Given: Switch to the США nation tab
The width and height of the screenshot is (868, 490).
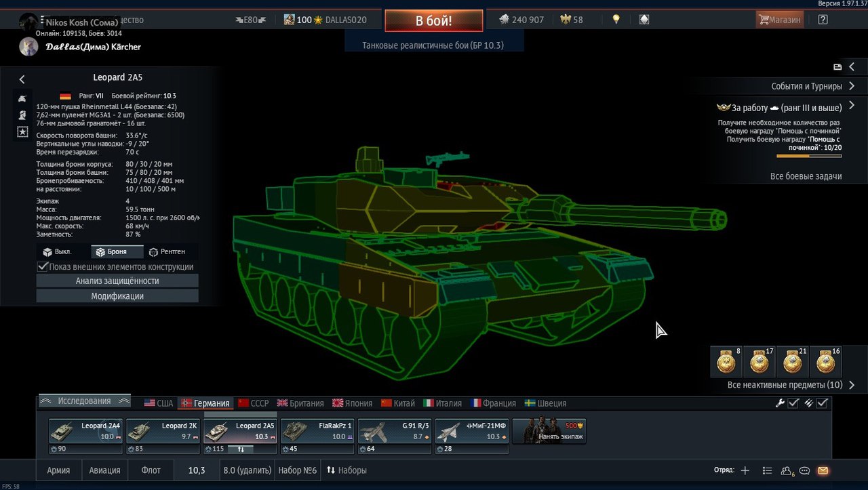Looking at the screenshot, I should pos(158,403).
